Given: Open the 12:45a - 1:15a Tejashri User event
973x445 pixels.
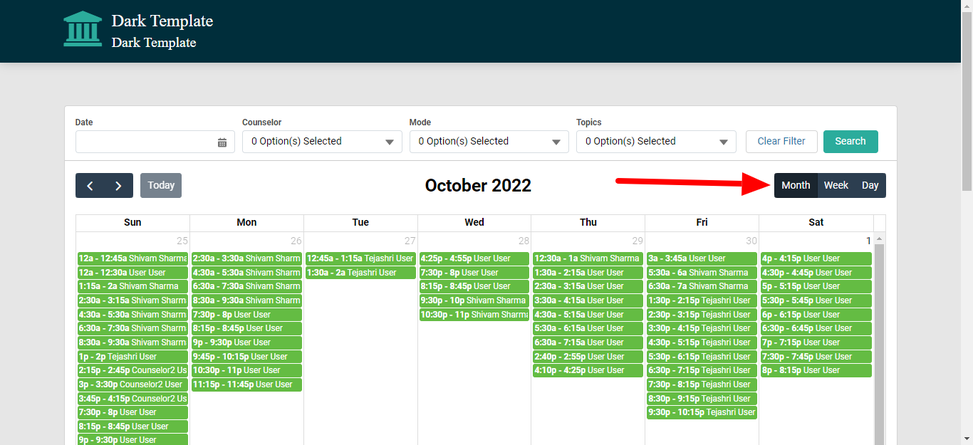Looking at the screenshot, I should point(360,259).
